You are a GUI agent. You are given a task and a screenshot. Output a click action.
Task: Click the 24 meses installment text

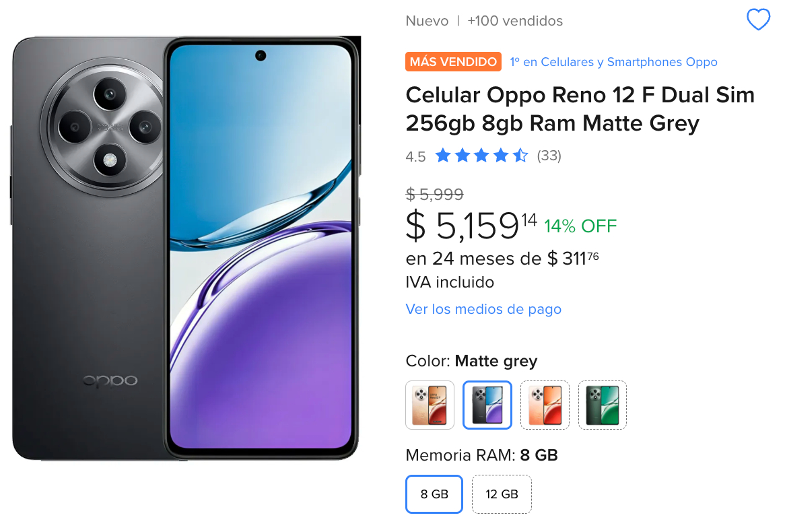[502, 259]
